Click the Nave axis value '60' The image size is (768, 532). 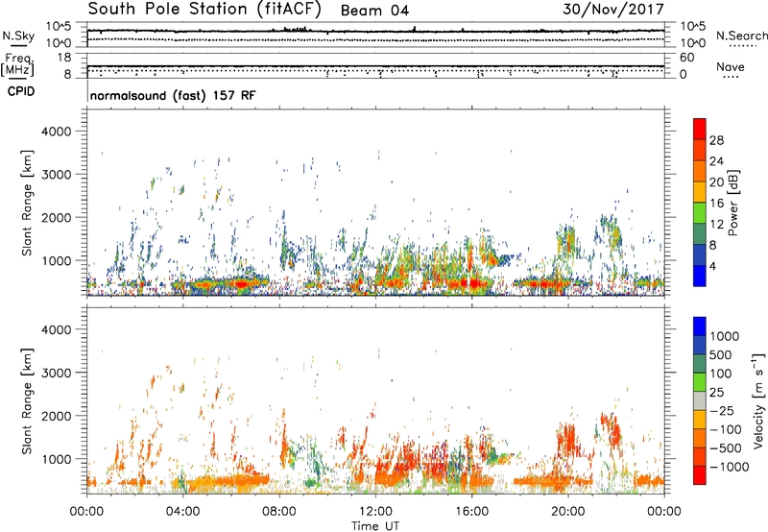[686, 58]
